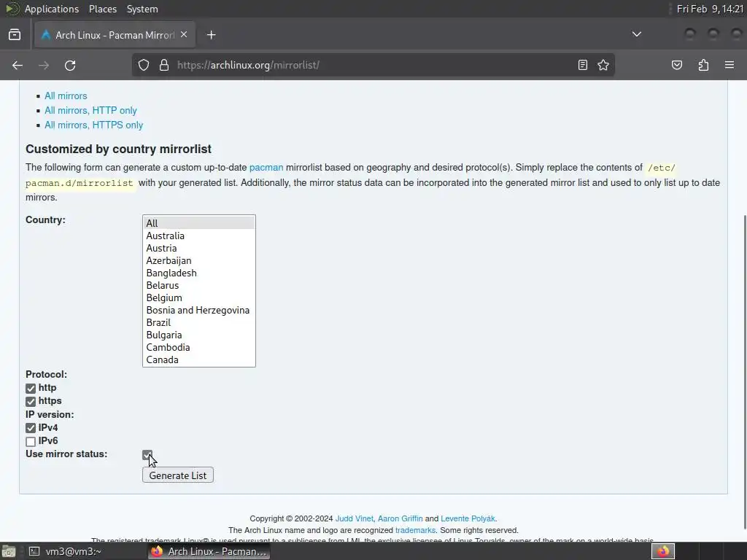Screen dimensions: 747x560
Task: Close the Arch Linux tab
Action: click(184, 35)
